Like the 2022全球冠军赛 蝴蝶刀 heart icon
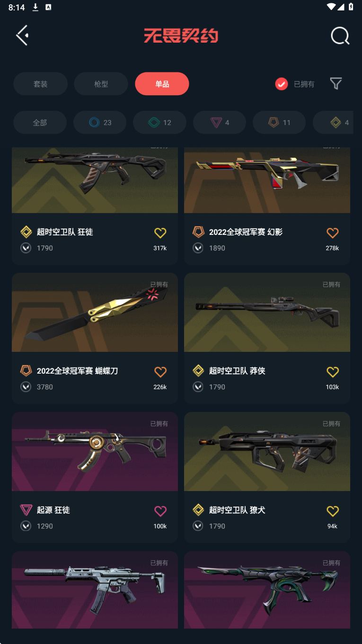Screen dimensions: 362x644 point(160,372)
